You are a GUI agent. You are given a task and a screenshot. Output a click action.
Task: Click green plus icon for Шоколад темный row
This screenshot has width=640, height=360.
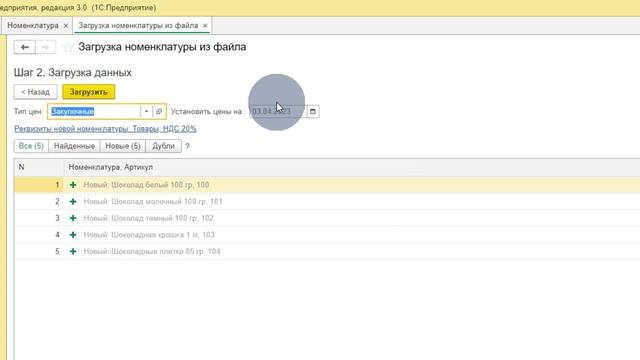[73, 218]
